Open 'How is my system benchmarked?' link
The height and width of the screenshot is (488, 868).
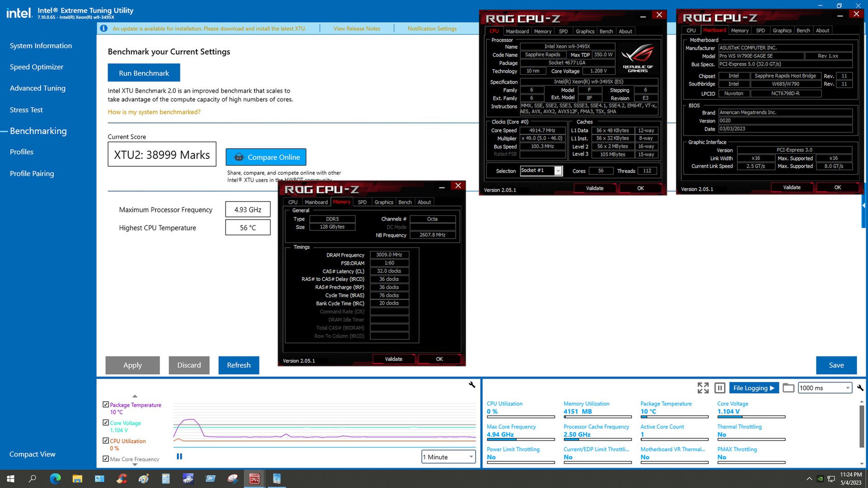(154, 112)
